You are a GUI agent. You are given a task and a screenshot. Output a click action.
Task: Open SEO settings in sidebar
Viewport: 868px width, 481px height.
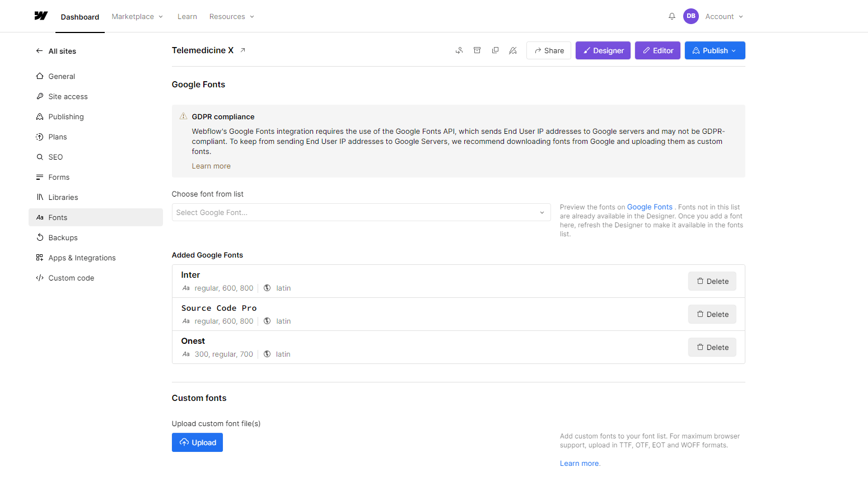[x=96, y=157]
